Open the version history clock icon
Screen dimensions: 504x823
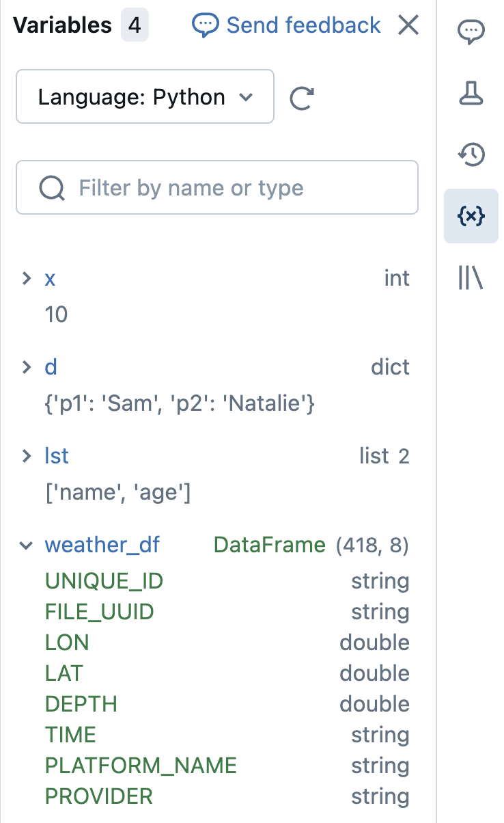coord(471,154)
